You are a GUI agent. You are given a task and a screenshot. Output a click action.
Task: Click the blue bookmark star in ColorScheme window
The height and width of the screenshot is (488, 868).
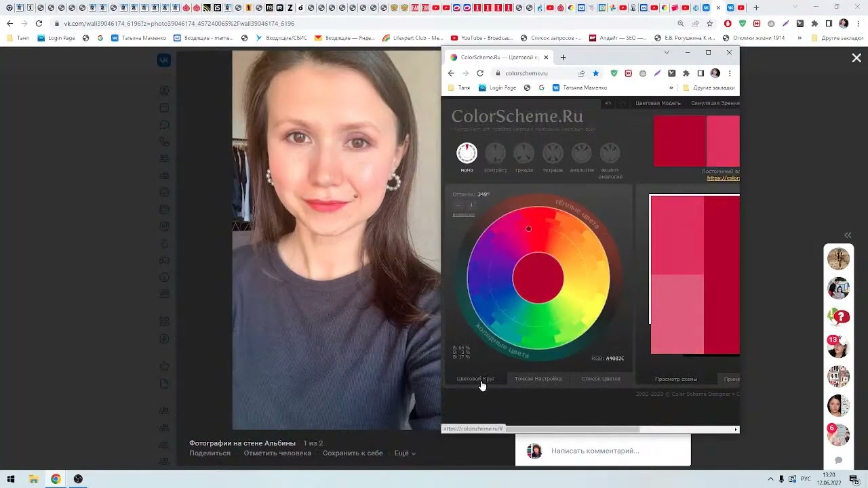(x=595, y=73)
